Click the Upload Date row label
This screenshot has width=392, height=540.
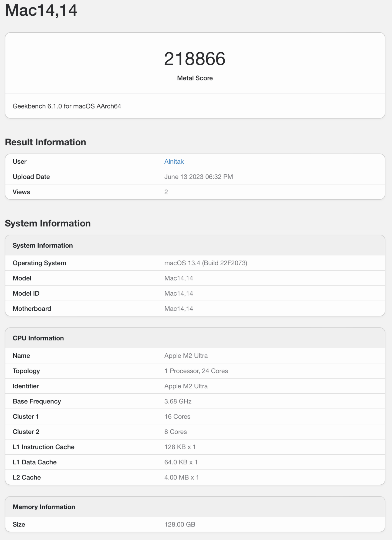coord(31,177)
